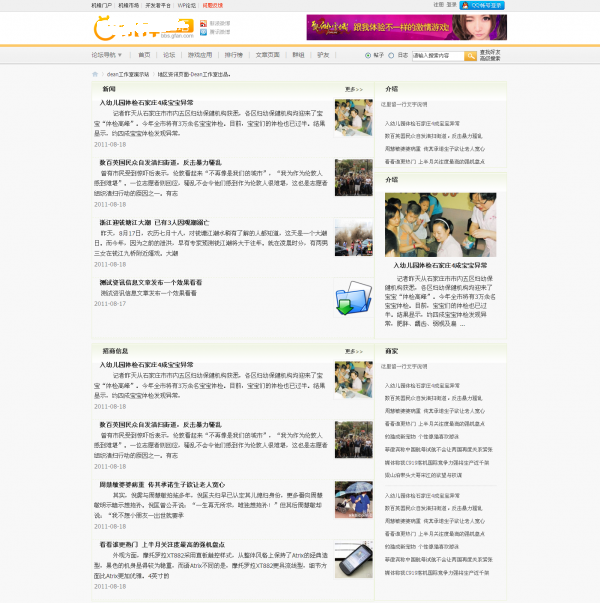Image resolution: width=600 pixels, height=603 pixels.
Task: Open the 文章页面 nav tab
Action: click(267, 55)
